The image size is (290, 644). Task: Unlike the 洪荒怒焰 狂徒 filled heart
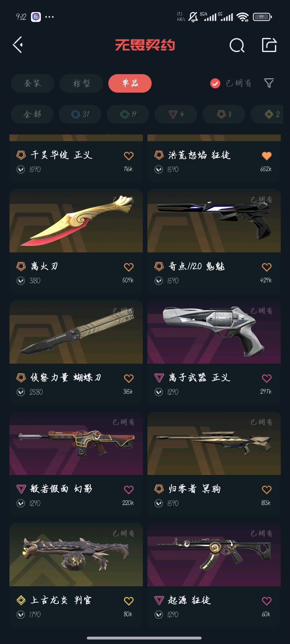tap(267, 156)
